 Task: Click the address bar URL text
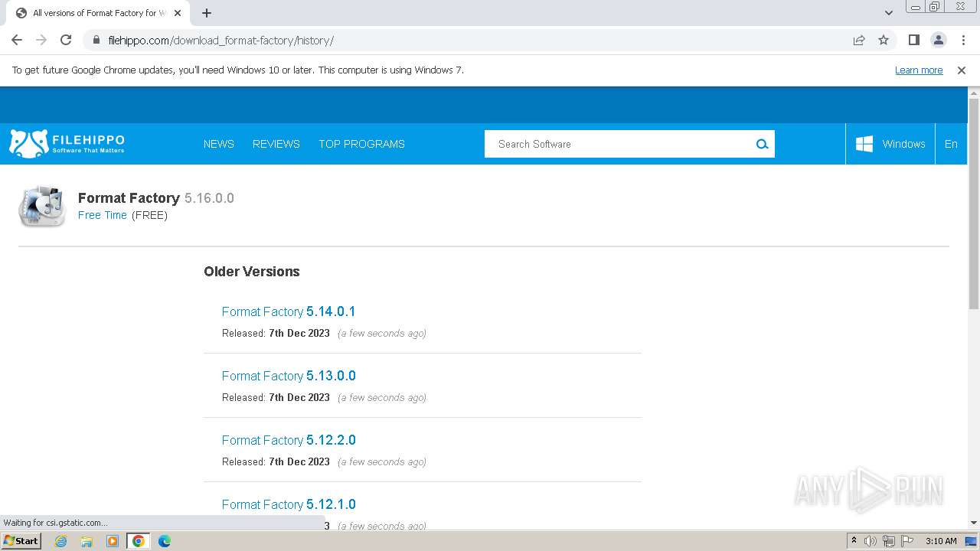221,41
